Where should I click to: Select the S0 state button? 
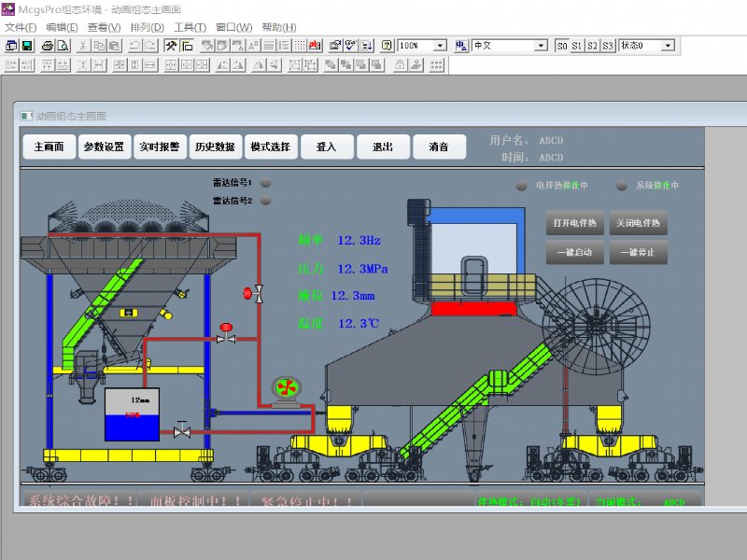pyautogui.click(x=561, y=46)
